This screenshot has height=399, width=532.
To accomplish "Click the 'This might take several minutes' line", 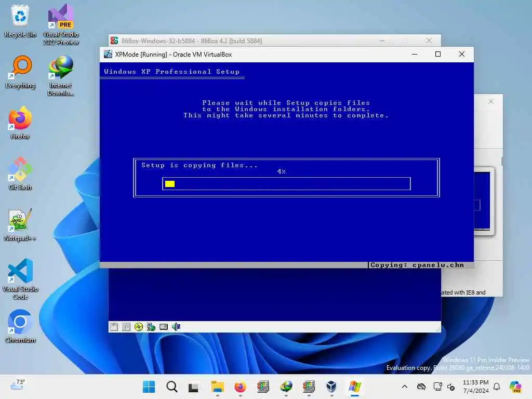I will (x=286, y=115).
